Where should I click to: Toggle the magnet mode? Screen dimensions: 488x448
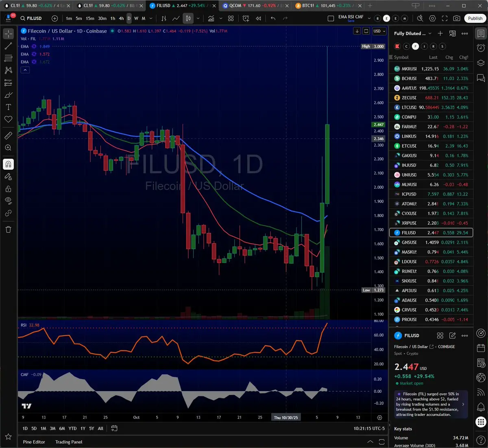point(8,164)
